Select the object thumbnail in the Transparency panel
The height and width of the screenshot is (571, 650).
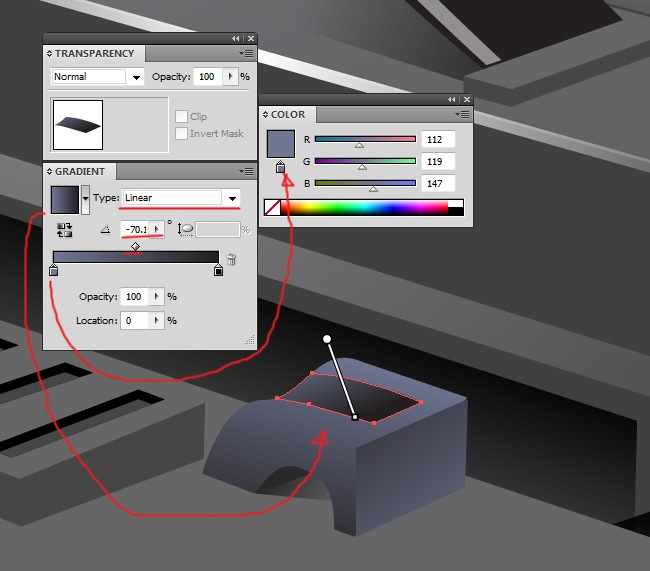tap(78, 124)
